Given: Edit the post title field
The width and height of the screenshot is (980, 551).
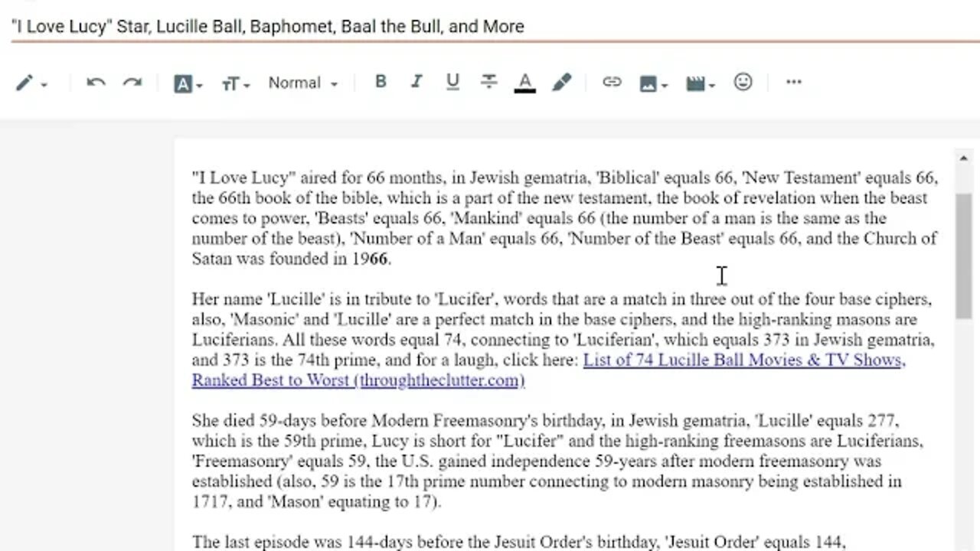Looking at the screenshot, I should coord(490,26).
